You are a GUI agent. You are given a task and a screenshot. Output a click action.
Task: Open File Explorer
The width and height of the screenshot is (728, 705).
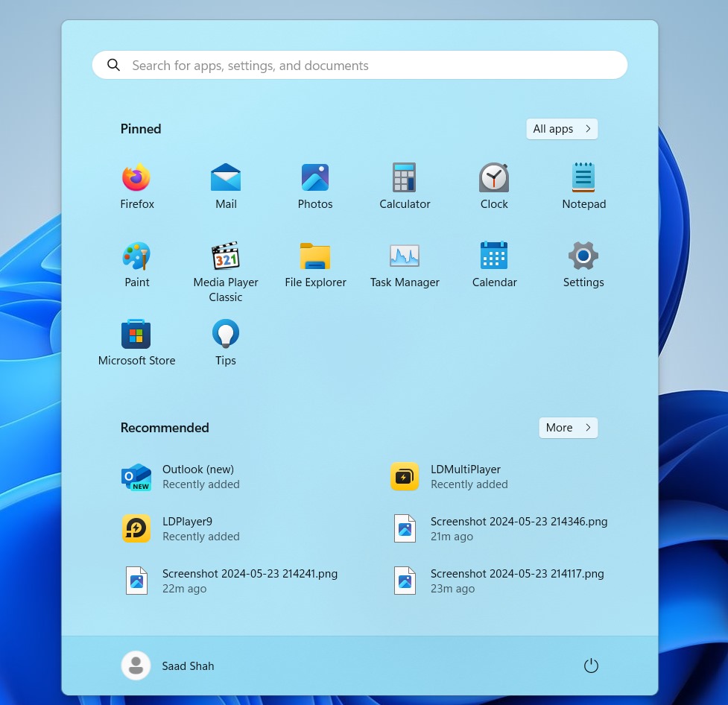(315, 265)
